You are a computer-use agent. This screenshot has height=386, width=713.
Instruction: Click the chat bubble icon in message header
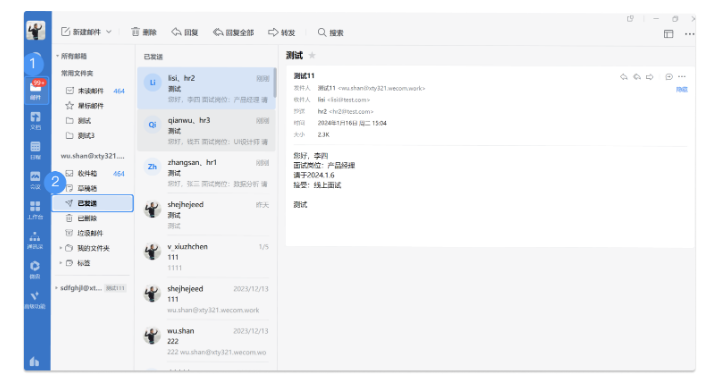pos(668,77)
